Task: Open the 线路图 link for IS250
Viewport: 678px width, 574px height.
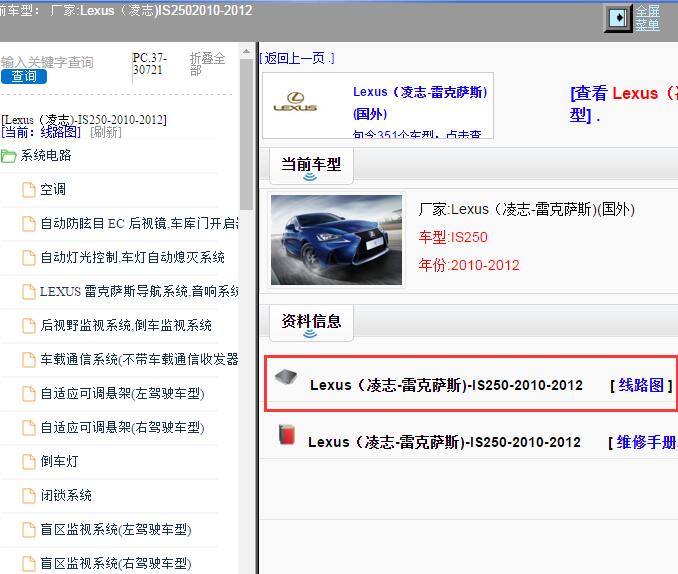Action: point(641,385)
